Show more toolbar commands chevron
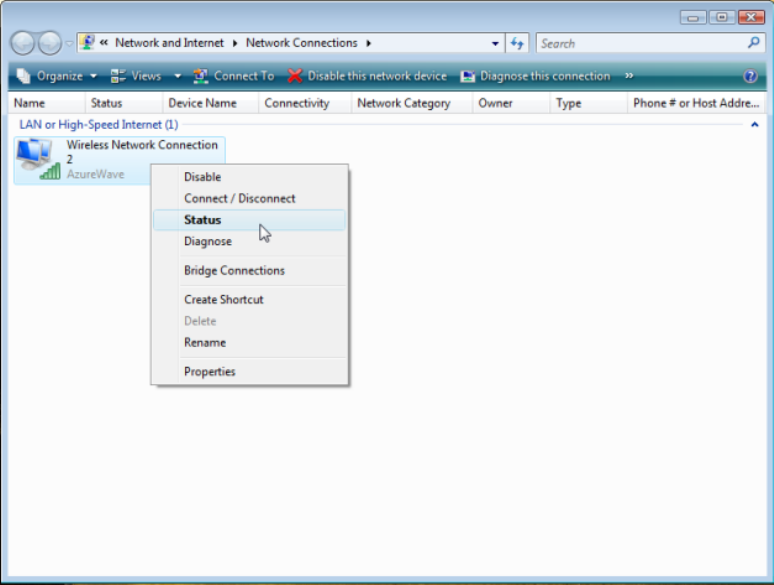The image size is (774, 585). [629, 76]
